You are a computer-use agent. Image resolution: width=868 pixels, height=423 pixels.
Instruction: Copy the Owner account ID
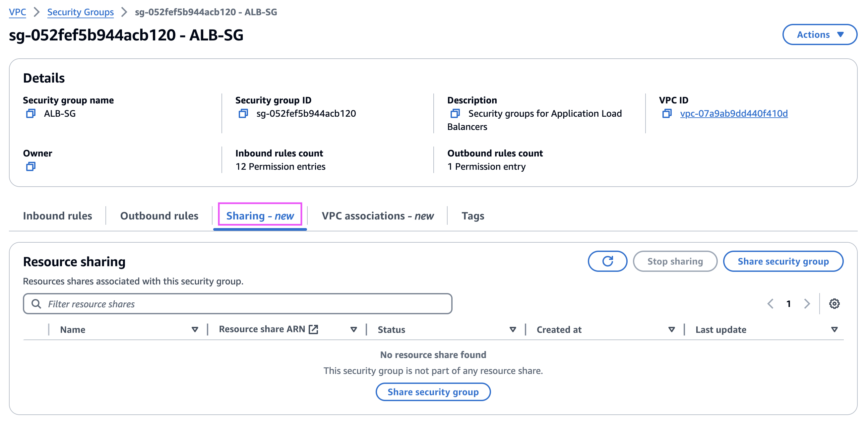[31, 166]
